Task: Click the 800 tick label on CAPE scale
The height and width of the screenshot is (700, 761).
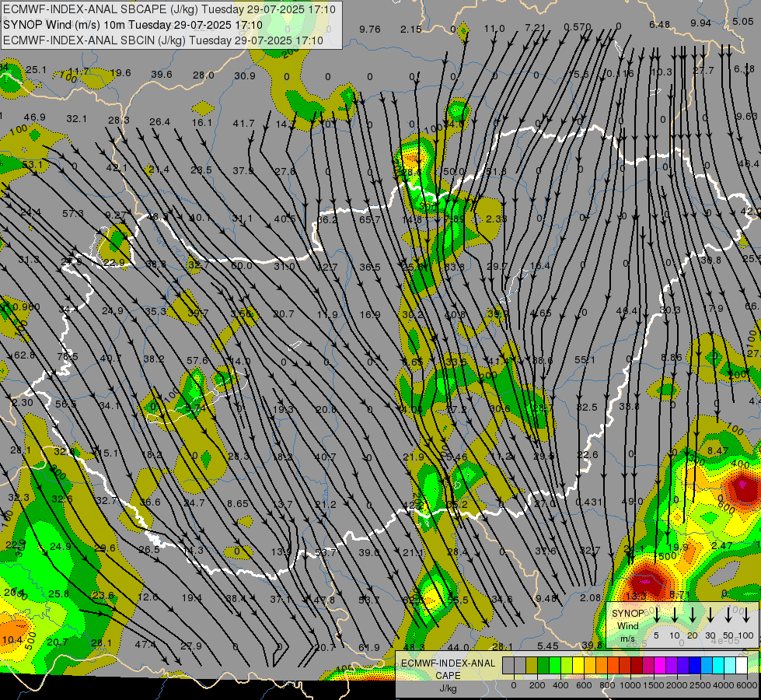Action: click(606, 685)
